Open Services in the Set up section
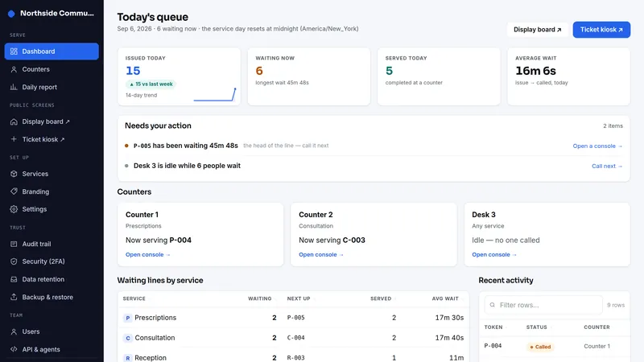The width and height of the screenshot is (644, 362). [52, 174]
